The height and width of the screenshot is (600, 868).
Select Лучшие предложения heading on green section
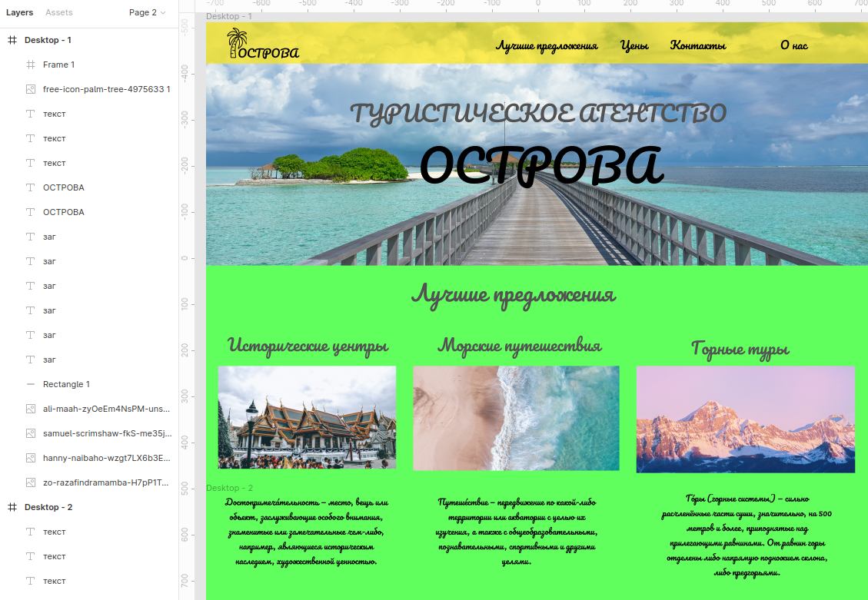coord(513,295)
